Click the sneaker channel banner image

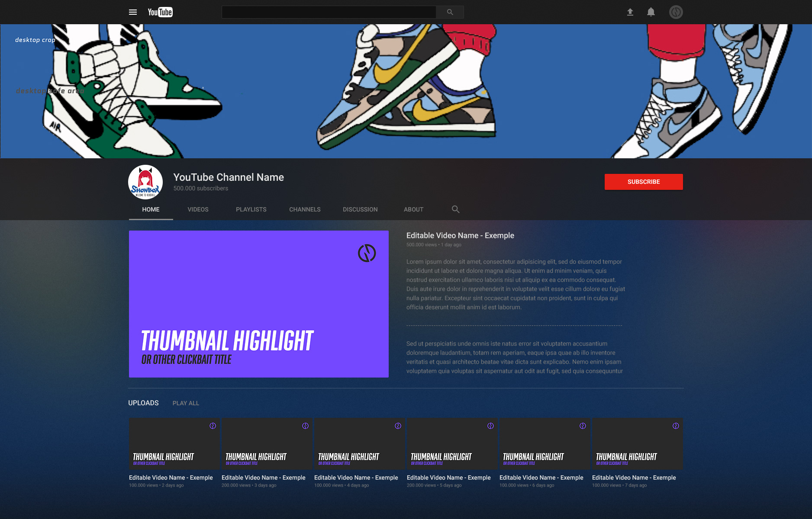(x=406, y=91)
